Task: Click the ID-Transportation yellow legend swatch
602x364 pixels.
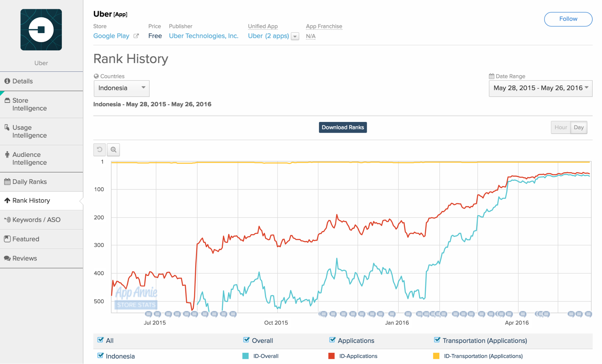Action: [x=436, y=356]
